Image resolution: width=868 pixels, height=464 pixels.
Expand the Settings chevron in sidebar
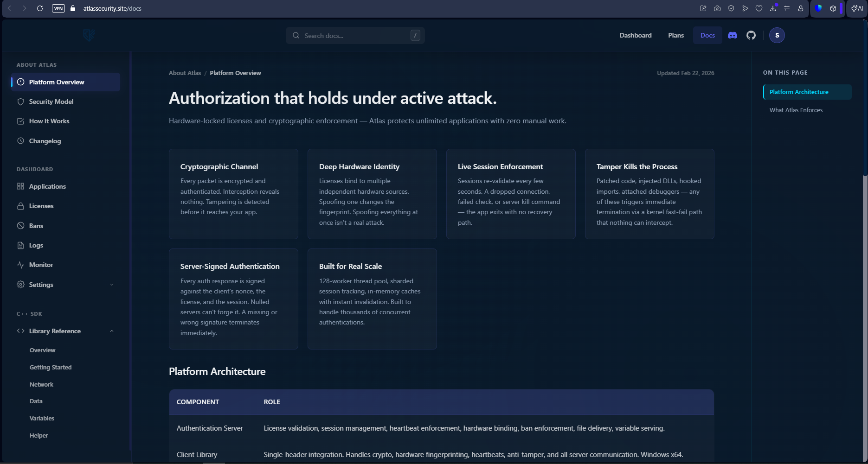[x=112, y=285]
